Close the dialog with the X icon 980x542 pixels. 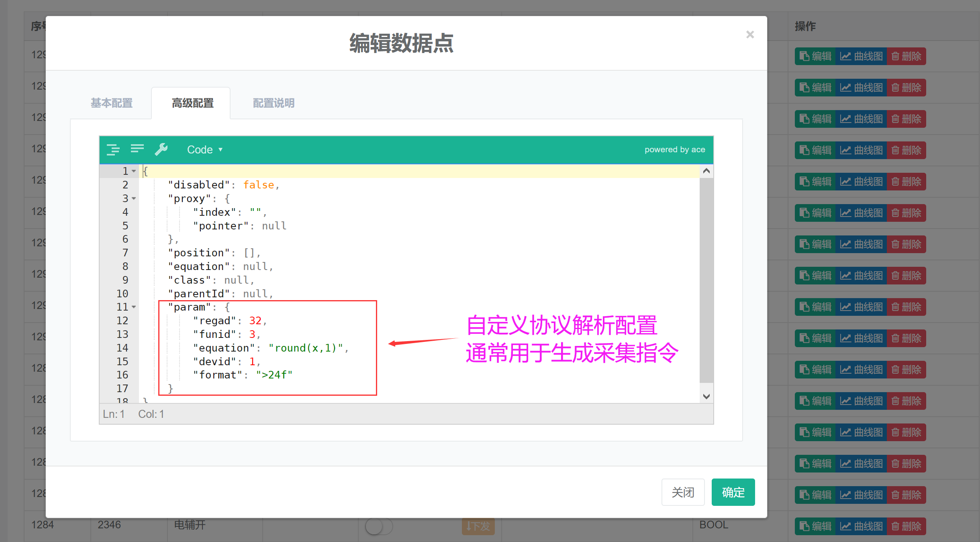(x=750, y=35)
